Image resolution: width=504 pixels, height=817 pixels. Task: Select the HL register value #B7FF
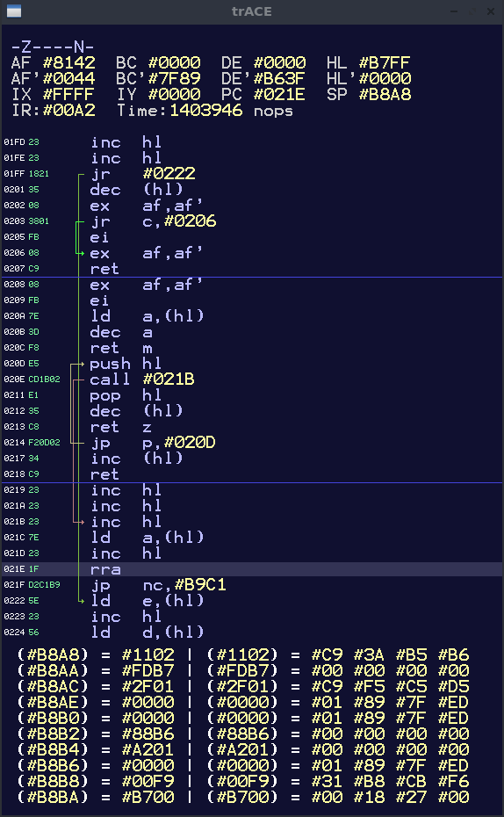coord(385,62)
